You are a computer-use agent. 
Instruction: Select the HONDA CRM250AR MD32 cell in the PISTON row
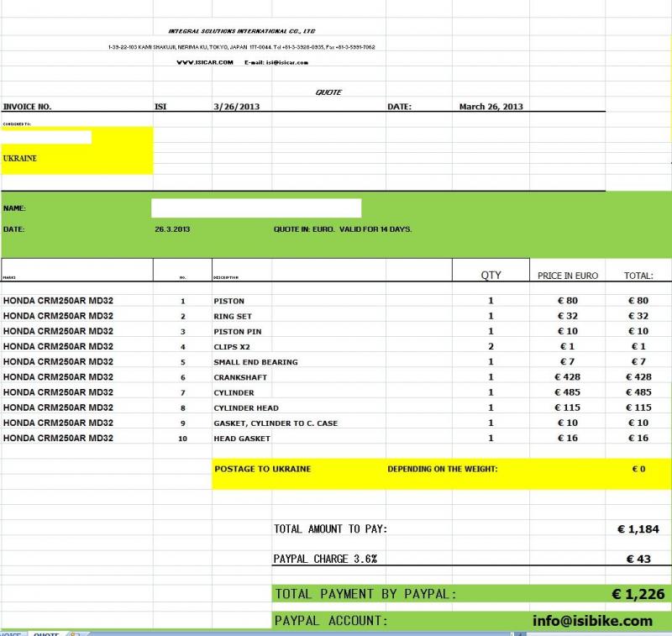(x=58, y=301)
